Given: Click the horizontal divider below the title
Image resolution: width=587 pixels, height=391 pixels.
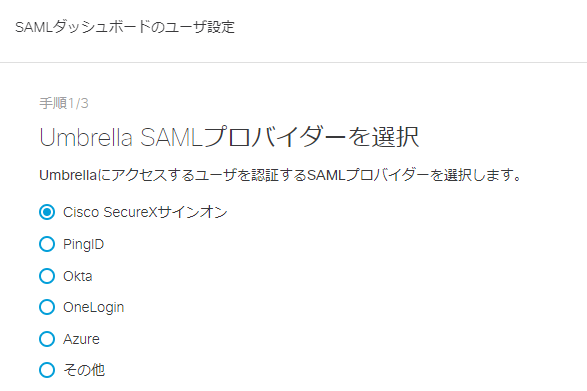Looking at the screenshot, I should [294, 62].
